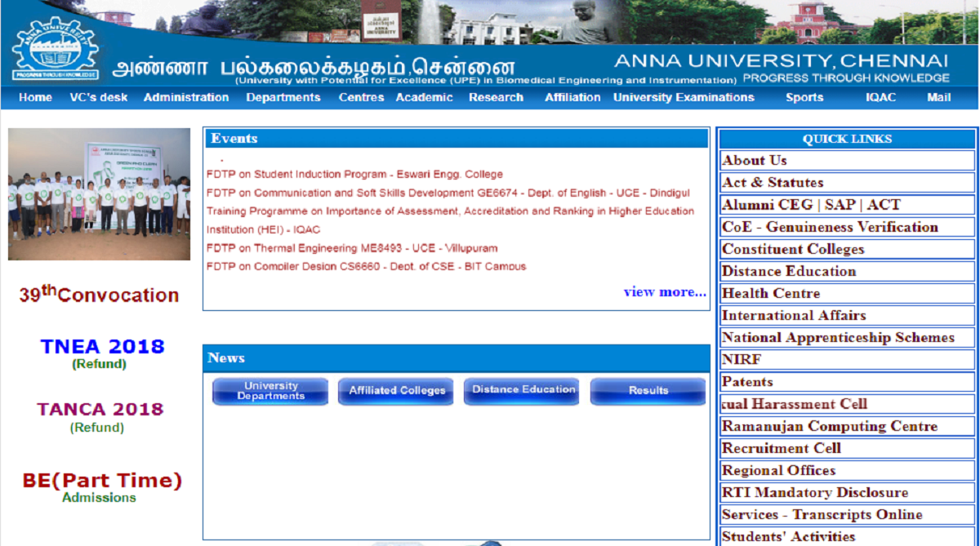The image size is (980, 546).
Task: Open Services - Transcripts Online link
Action: 822,513
